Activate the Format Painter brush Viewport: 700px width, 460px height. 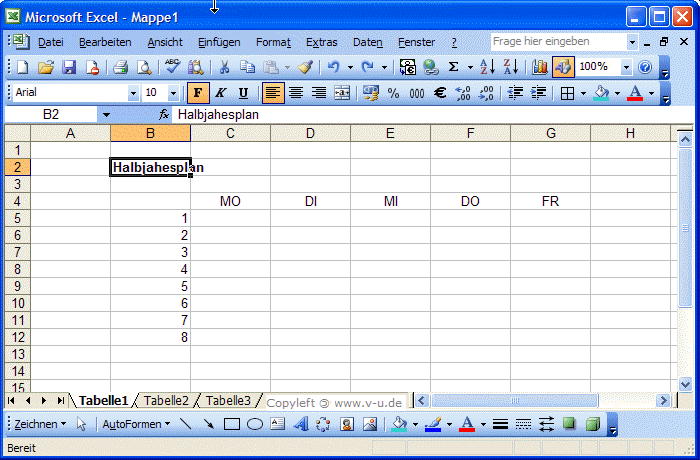(x=305, y=67)
